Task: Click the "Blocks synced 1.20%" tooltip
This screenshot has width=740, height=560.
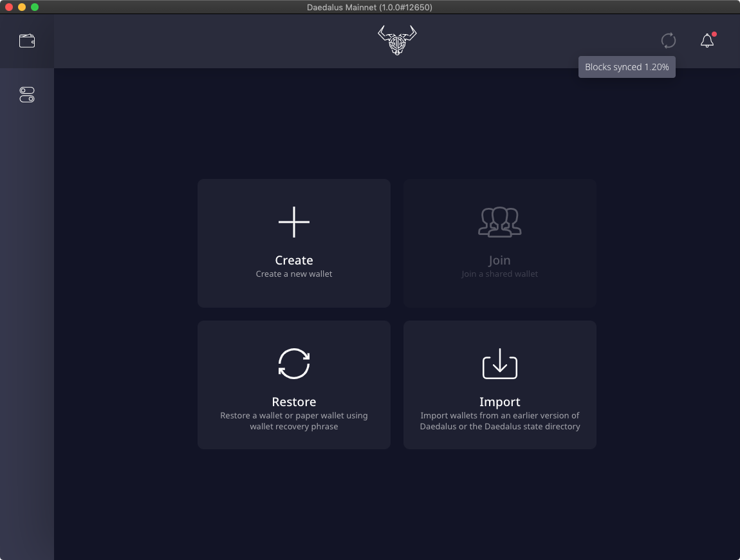Action: pyautogui.click(x=627, y=67)
